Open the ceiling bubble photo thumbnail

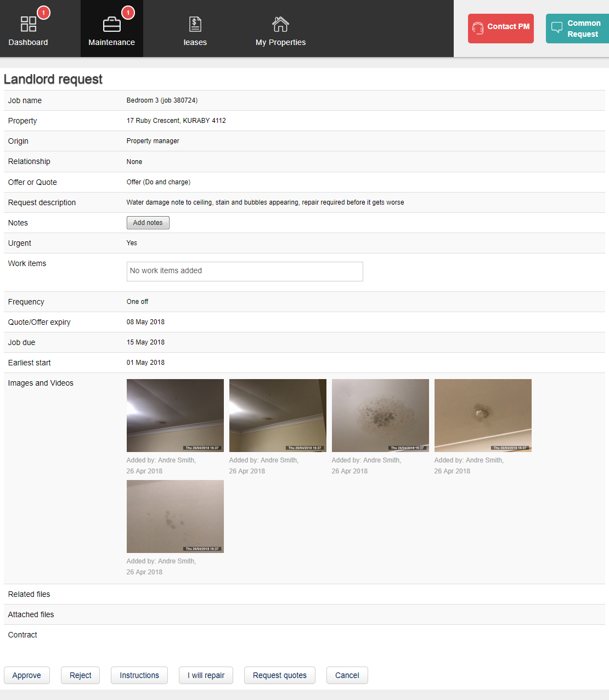coord(483,415)
